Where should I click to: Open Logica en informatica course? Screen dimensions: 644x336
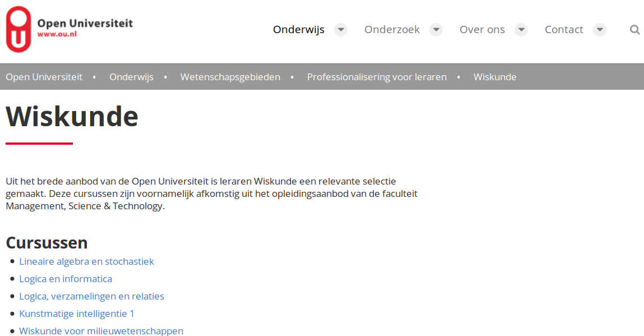(66, 279)
